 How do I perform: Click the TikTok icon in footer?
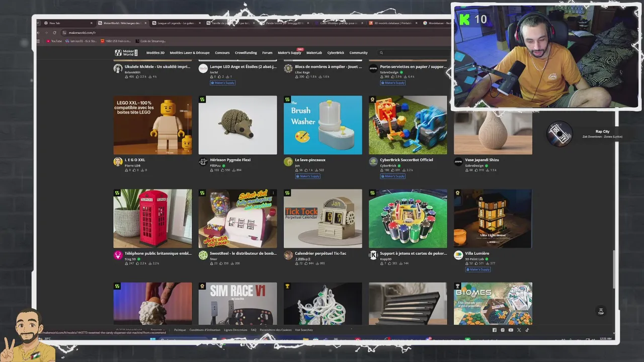(527, 330)
